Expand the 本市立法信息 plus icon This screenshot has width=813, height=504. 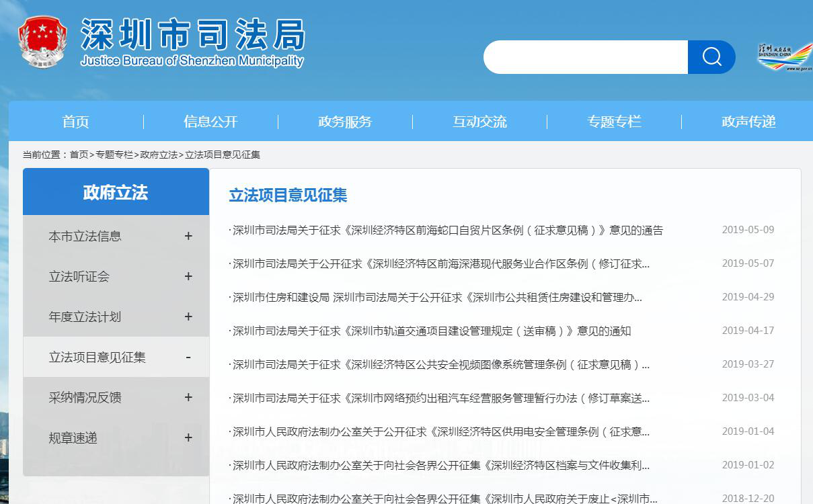188,236
